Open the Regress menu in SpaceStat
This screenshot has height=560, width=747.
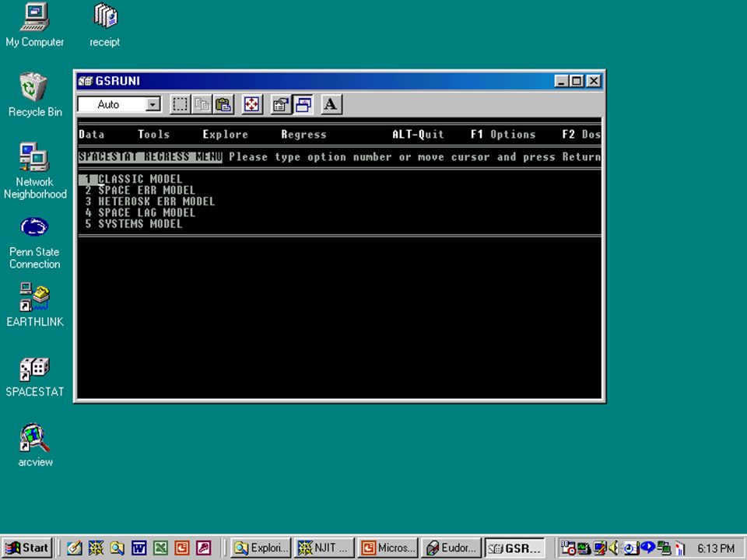point(303,135)
